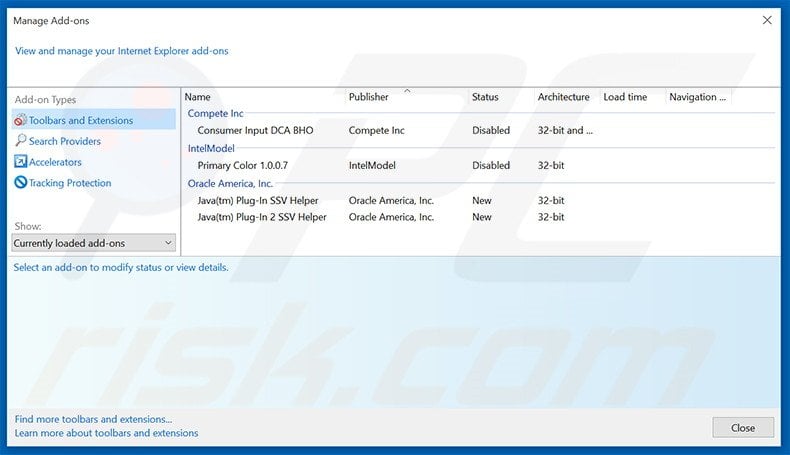
Task: Click the Oracle America, Inc. group header
Action: tap(230, 183)
